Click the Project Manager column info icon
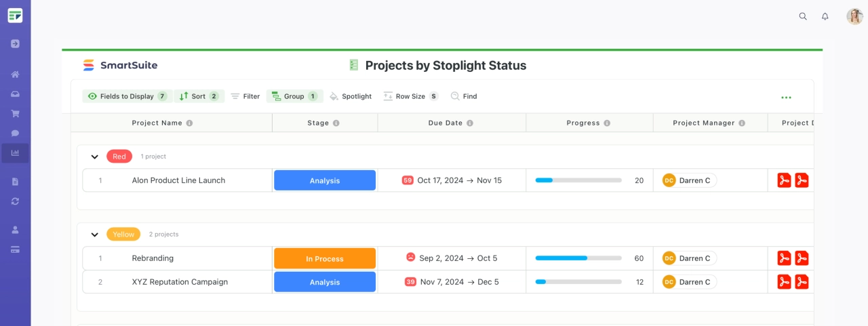The height and width of the screenshot is (326, 868). [742, 123]
